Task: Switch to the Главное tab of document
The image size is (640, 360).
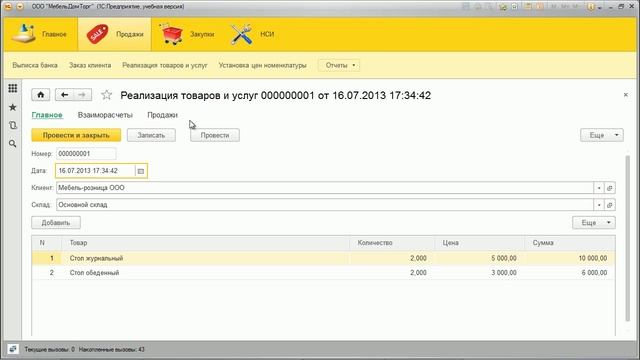Action: click(x=47, y=115)
